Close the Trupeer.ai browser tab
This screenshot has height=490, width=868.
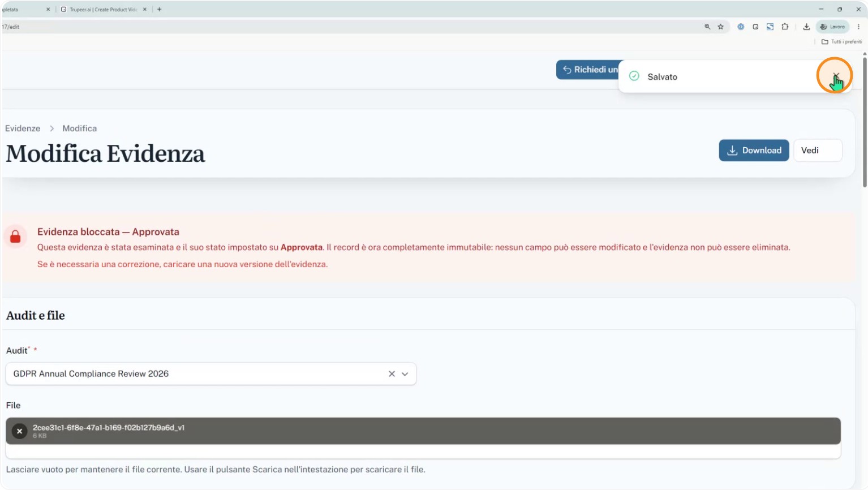coord(145,10)
